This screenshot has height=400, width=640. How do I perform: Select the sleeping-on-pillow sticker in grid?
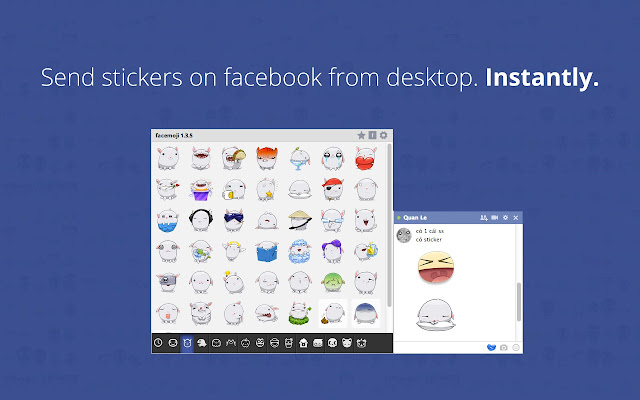coord(300,189)
